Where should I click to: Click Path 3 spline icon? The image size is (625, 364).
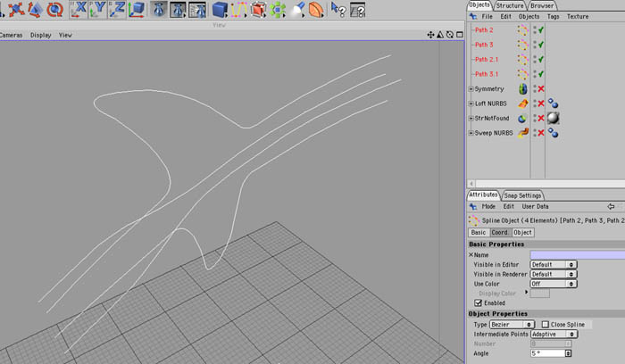coord(522,45)
